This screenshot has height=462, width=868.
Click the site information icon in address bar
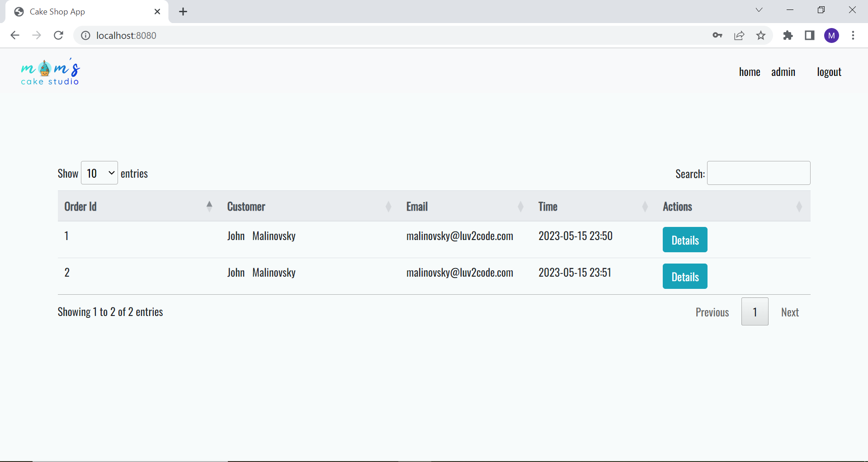85,35
